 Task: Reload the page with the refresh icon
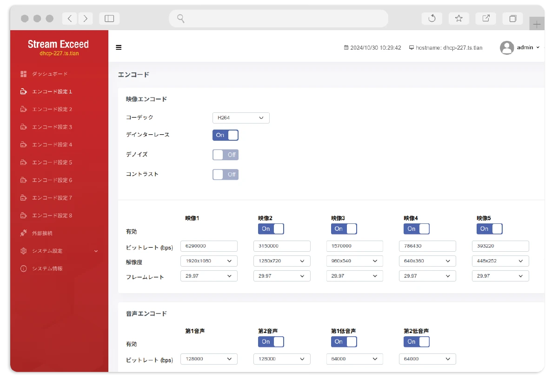432,19
